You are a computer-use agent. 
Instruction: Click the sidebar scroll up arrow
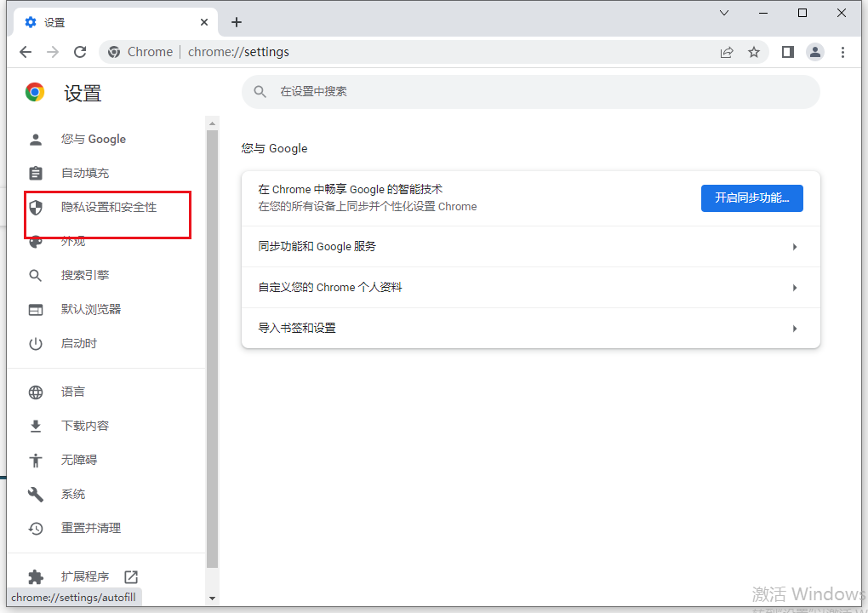tap(212, 123)
